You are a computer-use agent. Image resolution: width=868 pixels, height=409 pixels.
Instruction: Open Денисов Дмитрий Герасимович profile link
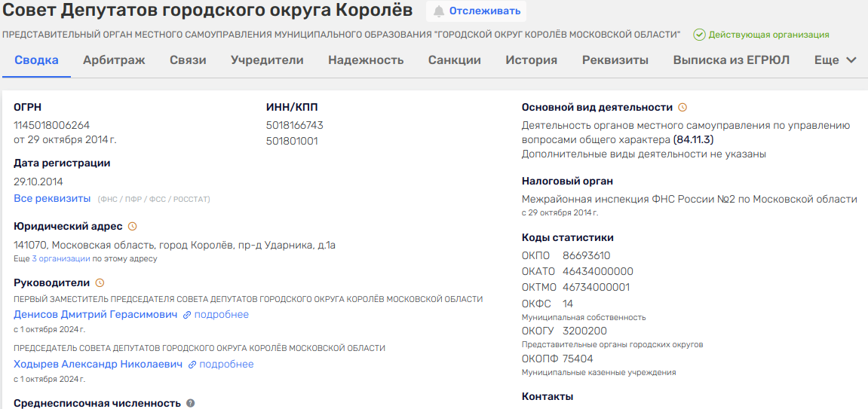(95, 314)
